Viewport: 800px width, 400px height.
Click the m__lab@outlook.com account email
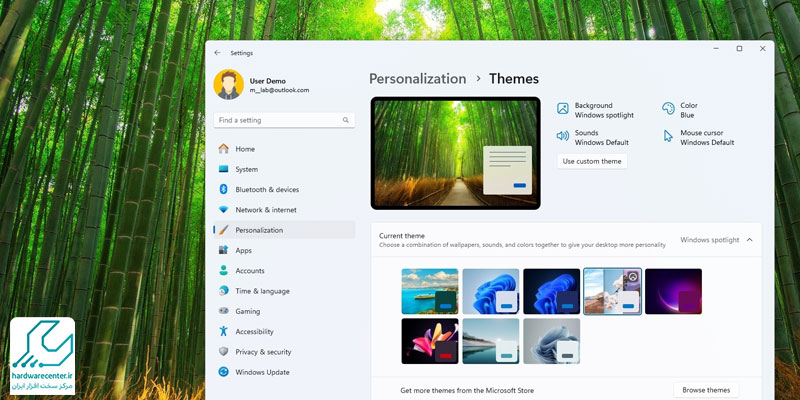(x=279, y=90)
